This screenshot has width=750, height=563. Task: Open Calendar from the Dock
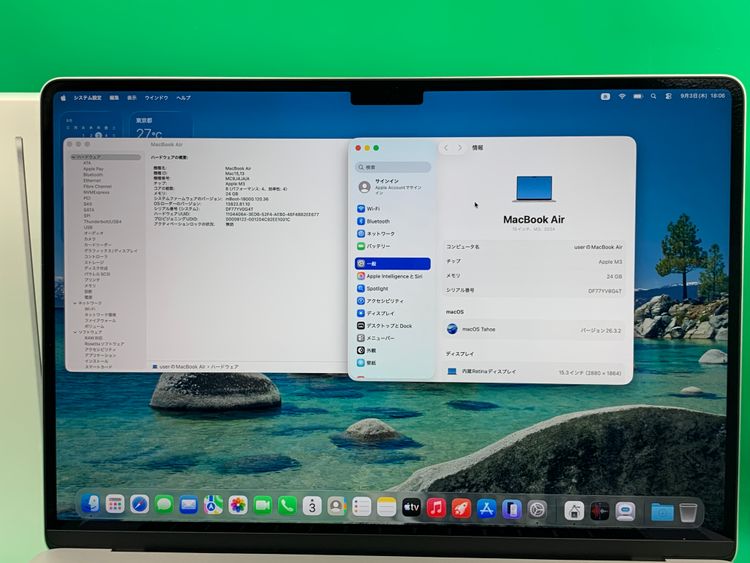coord(312,507)
